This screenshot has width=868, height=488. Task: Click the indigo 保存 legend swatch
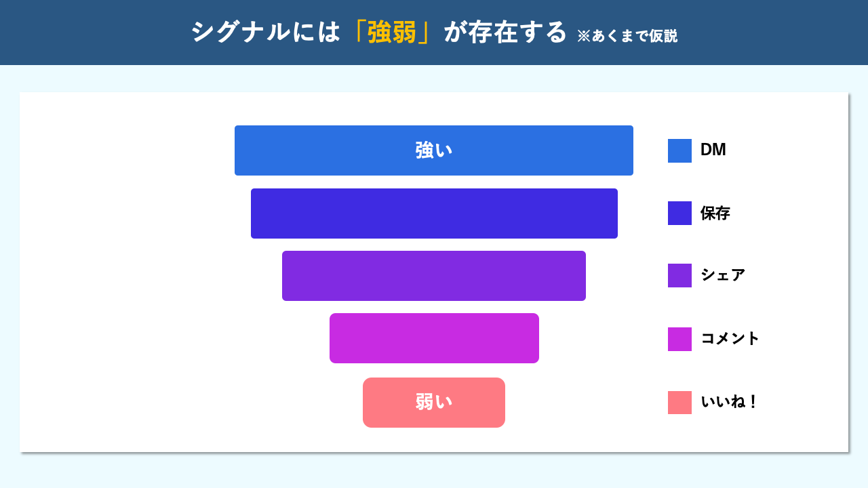point(679,213)
